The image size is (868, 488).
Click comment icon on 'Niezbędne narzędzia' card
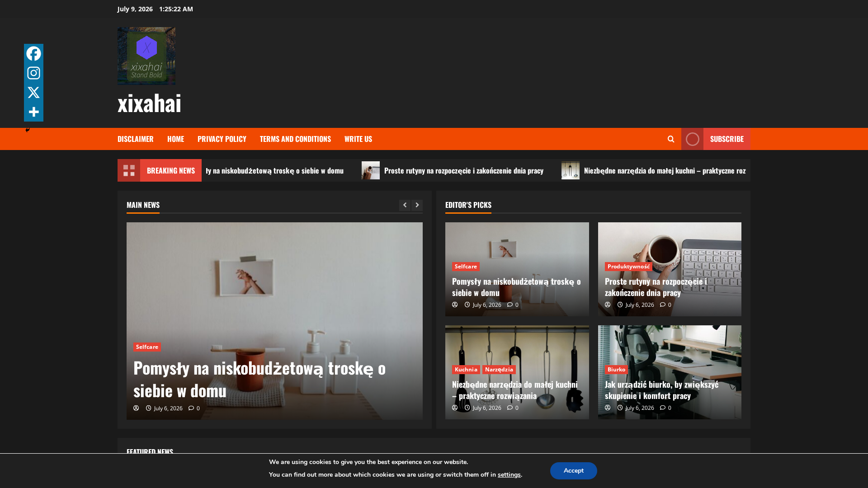[510, 408]
